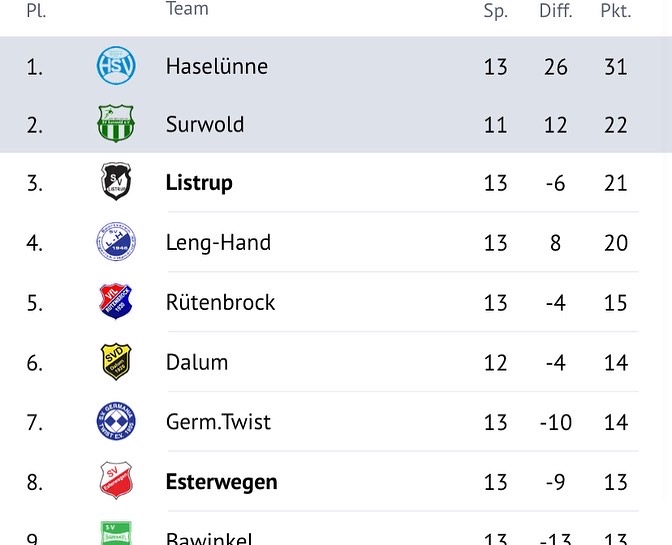Sort by the Sp. column header

click(x=496, y=11)
